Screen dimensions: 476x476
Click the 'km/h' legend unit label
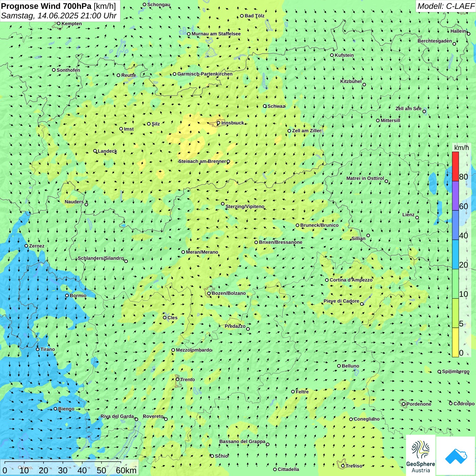461,148
